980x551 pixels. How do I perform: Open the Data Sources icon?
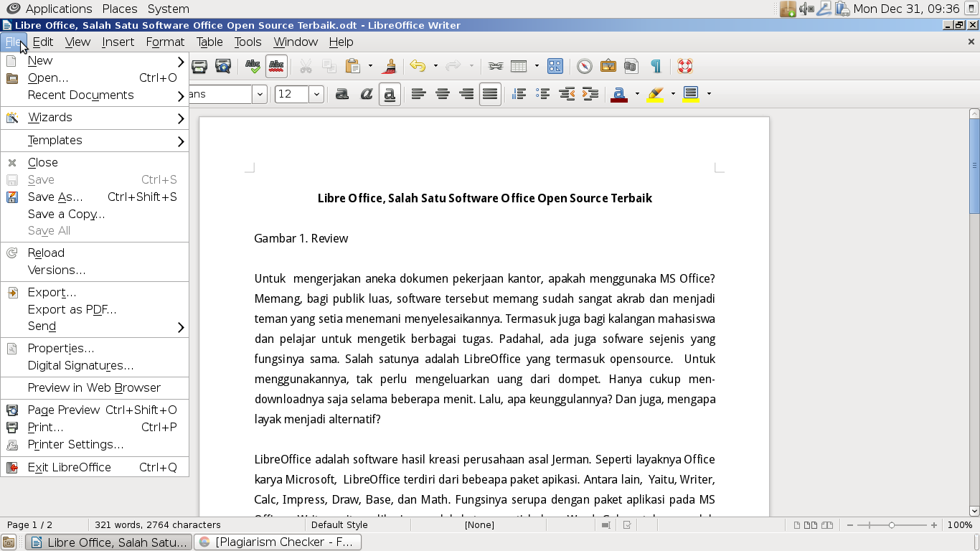click(631, 67)
